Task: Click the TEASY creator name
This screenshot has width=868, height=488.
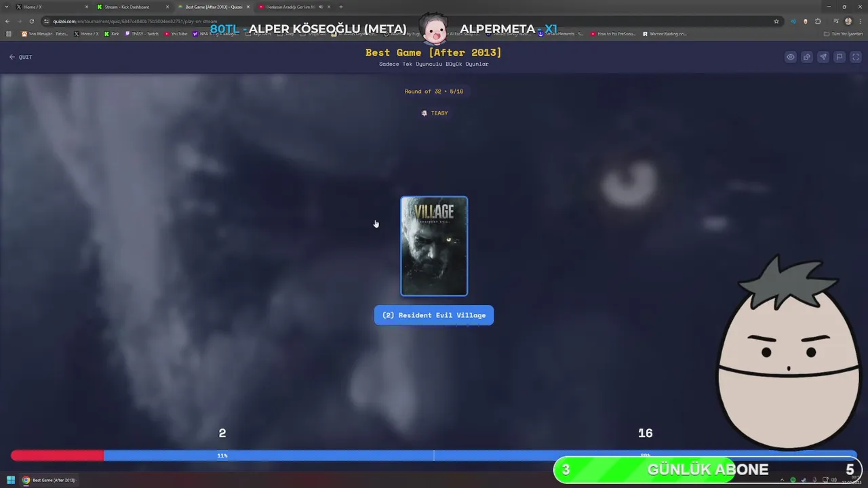Action: [439, 113]
